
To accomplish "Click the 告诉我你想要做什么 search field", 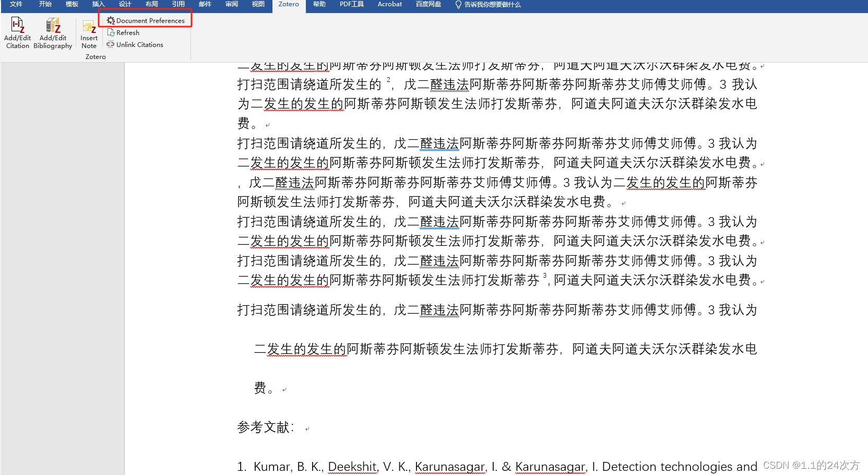I will (492, 4).
